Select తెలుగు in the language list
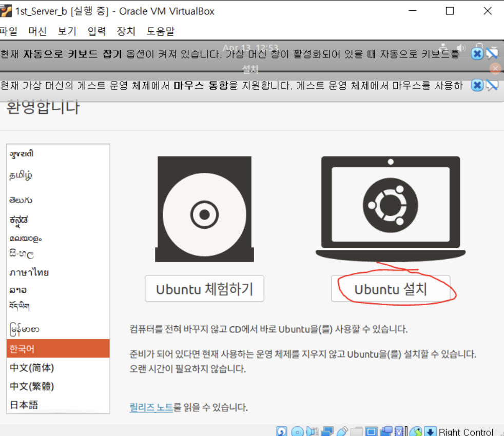 click(x=58, y=200)
